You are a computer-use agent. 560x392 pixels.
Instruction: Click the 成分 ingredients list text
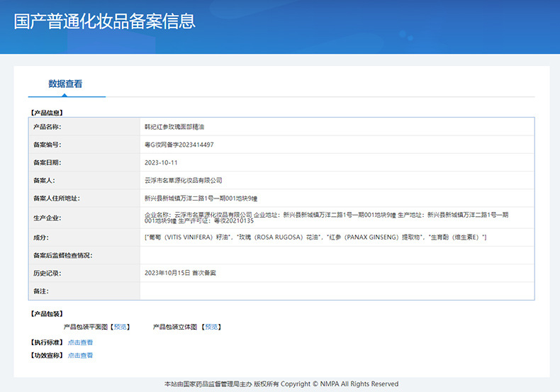tap(315, 237)
